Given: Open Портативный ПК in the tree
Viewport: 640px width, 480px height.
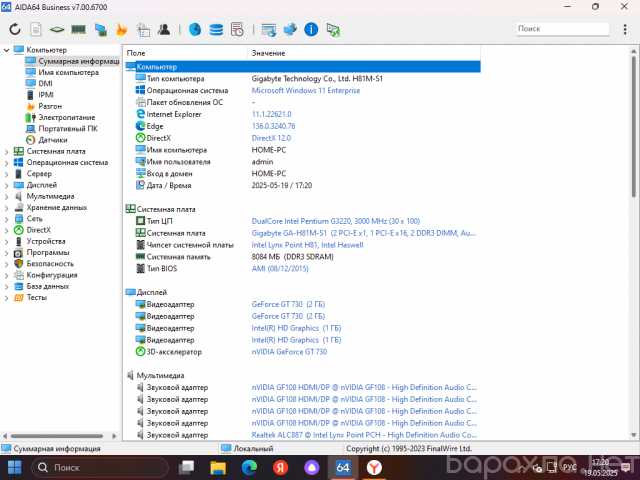Looking at the screenshot, I should 68,129.
